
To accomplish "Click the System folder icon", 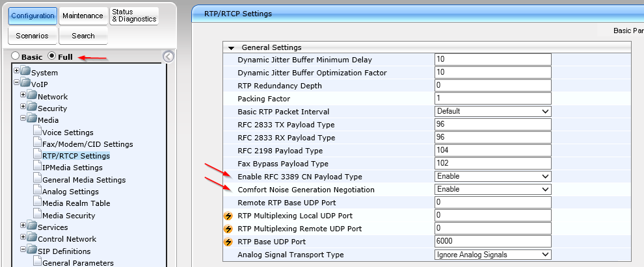I will tap(25, 71).
